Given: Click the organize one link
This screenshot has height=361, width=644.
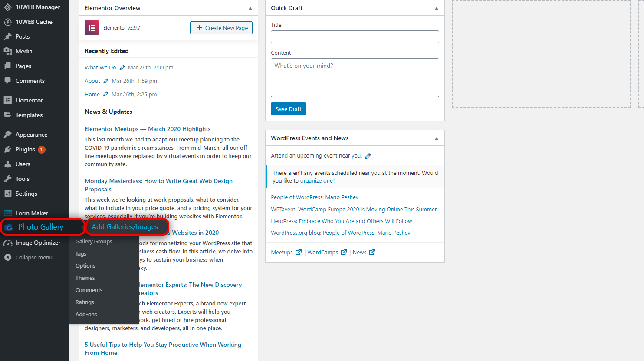Looking at the screenshot, I should click(317, 181).
